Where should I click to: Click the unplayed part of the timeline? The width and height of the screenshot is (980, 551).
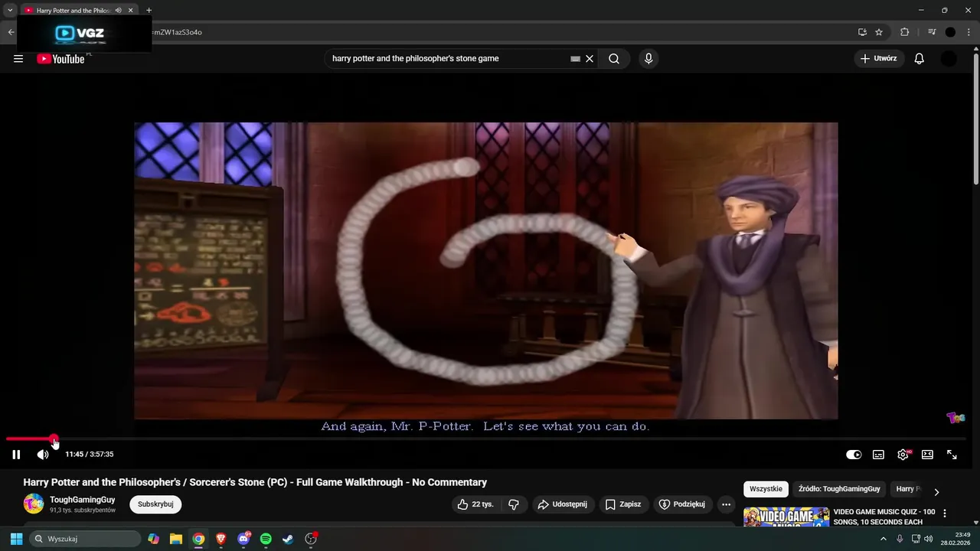click(511, 439)
